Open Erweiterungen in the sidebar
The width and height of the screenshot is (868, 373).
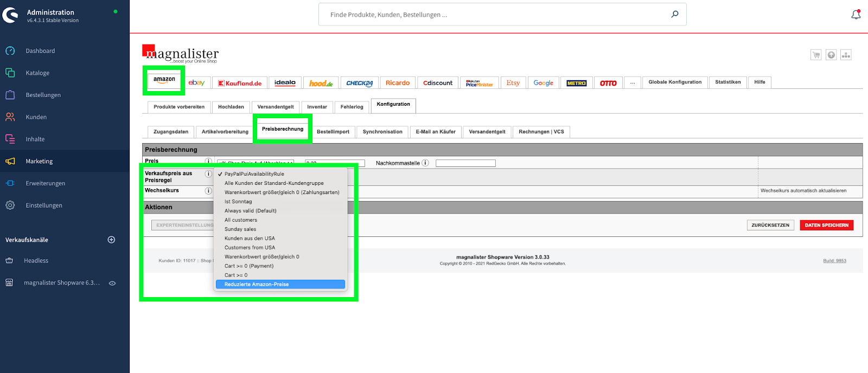coord(45,183)
